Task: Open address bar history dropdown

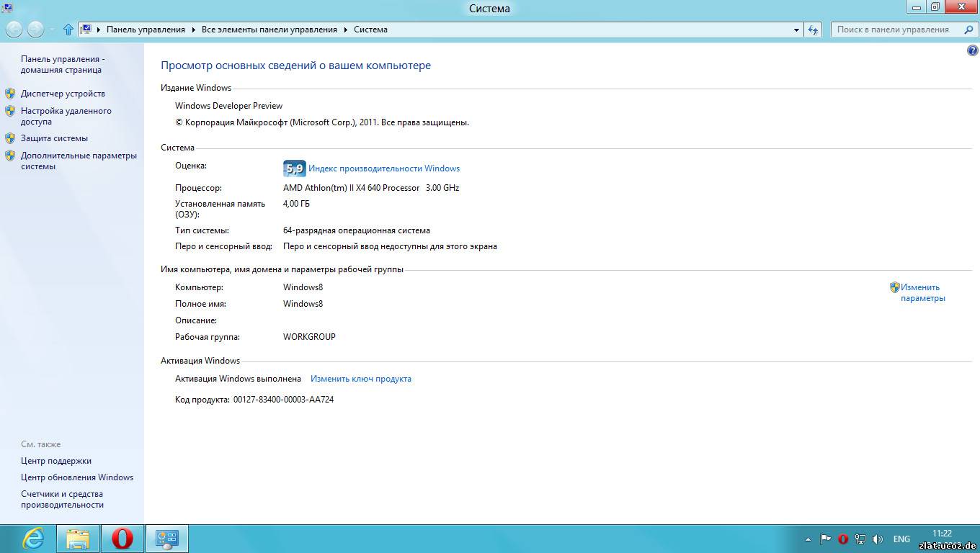Action: (796, 30)
